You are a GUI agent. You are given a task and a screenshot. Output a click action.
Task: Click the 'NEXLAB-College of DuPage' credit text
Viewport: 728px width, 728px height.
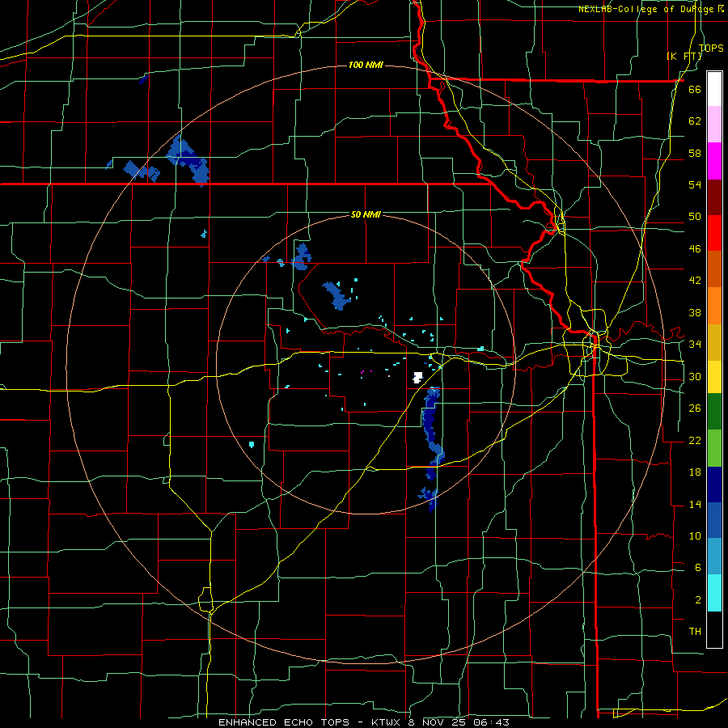[645, 9]
